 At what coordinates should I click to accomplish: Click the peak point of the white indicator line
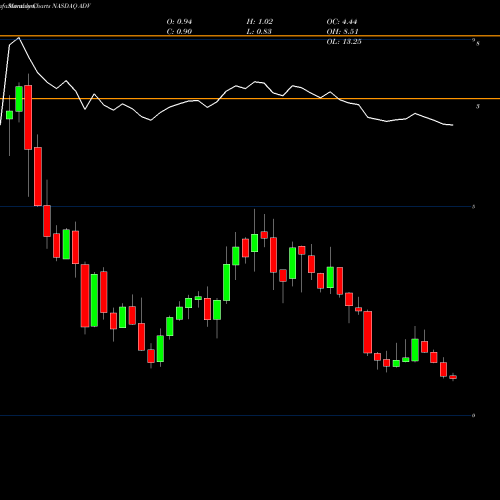pos(19,38)
